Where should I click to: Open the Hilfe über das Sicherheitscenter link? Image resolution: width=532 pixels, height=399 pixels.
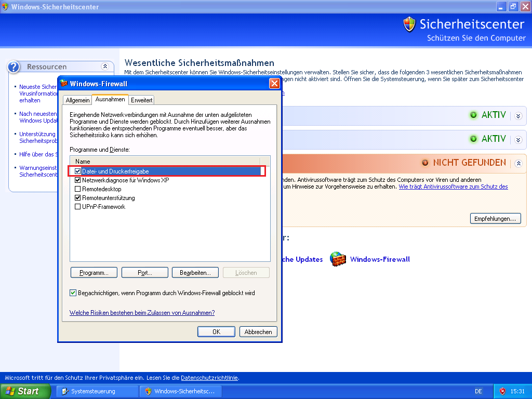[38, 154]
